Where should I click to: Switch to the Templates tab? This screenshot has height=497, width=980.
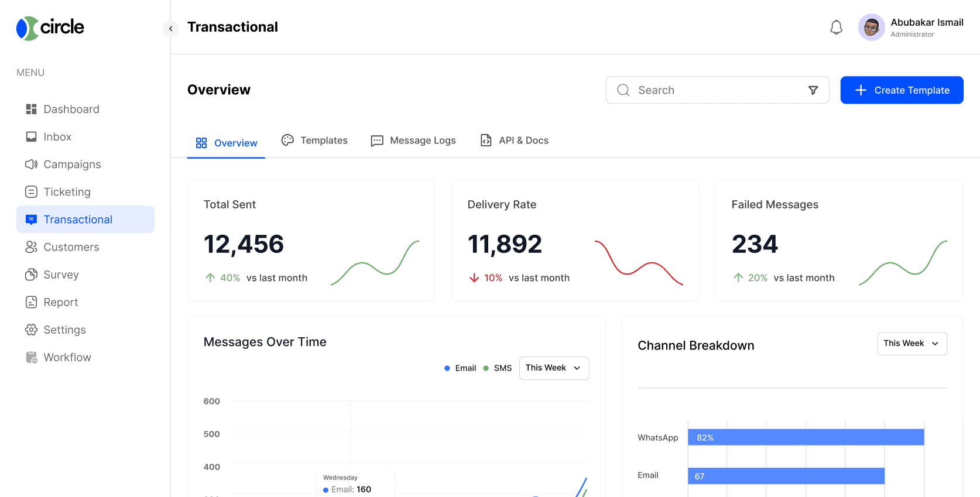pos(314,140)
